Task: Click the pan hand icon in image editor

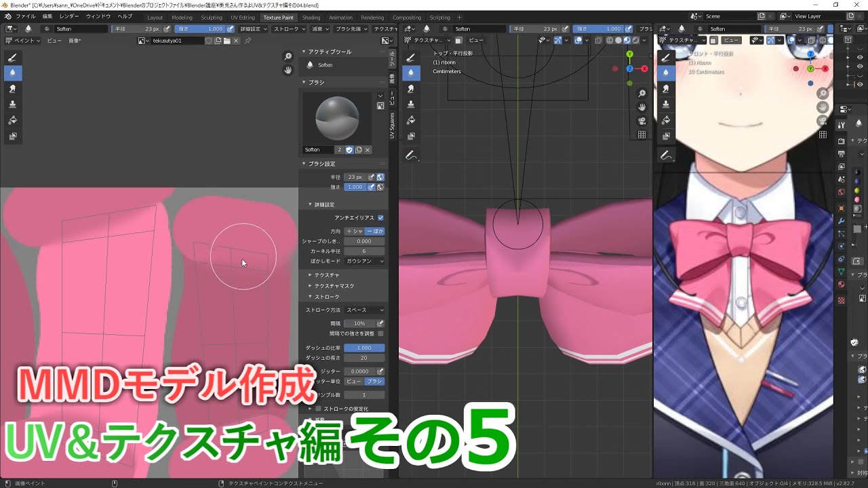Action: coord(288,70)
